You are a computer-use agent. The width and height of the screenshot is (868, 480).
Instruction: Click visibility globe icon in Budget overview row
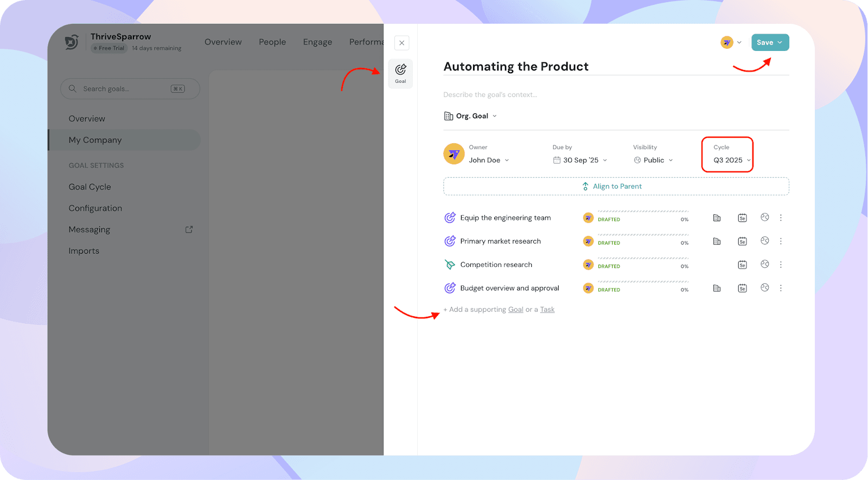tap(764, 287)
